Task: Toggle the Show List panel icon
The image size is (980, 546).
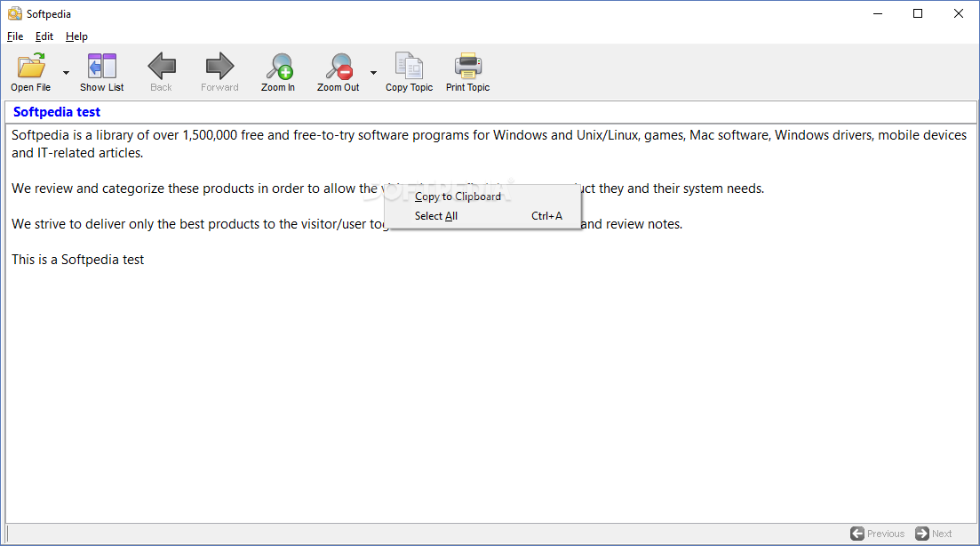Action: pyautogui.click(x=102, y=66)
